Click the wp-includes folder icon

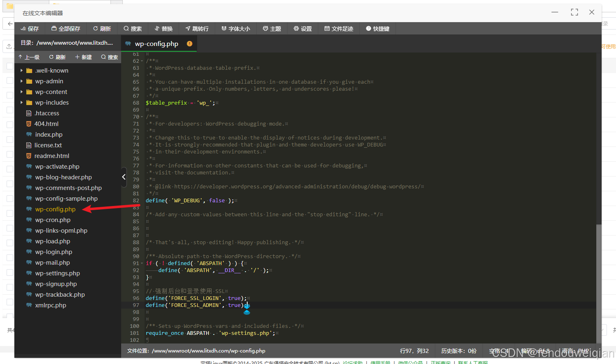pyautogui.click(x=29, y=103)
